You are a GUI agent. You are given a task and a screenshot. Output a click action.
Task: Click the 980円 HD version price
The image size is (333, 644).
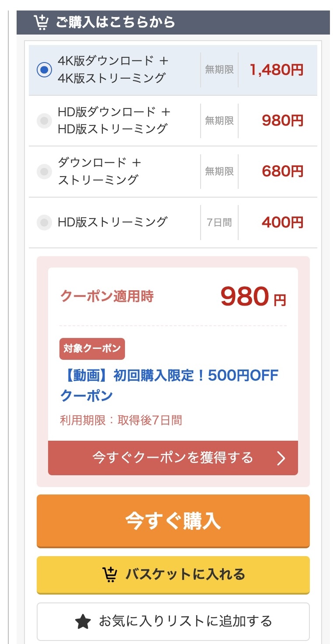point(282,121)
